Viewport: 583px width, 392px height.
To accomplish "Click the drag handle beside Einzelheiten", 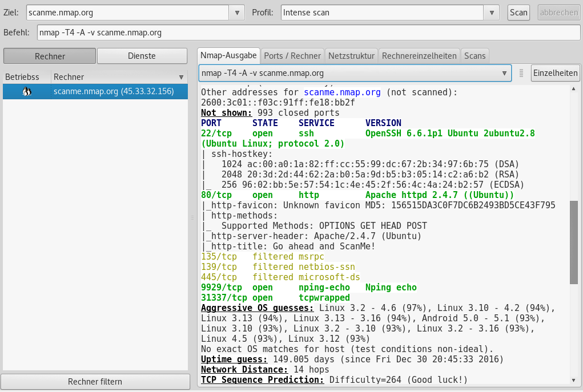I will pos(521,73).
